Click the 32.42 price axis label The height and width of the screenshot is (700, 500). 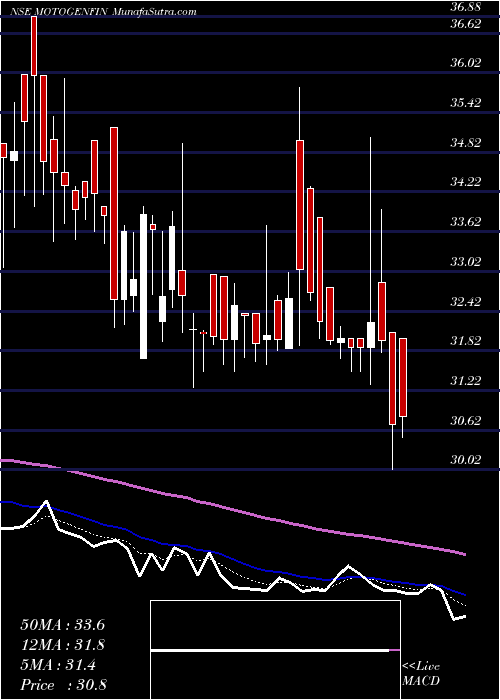click(465, 301)
